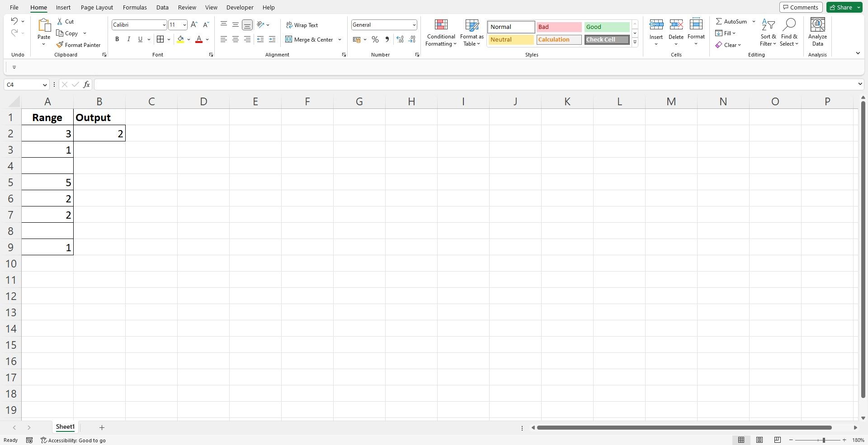Toggle underline on the selection
This screenshot has height=445, width=868.
pyautogui.click(x=140, y=39)
